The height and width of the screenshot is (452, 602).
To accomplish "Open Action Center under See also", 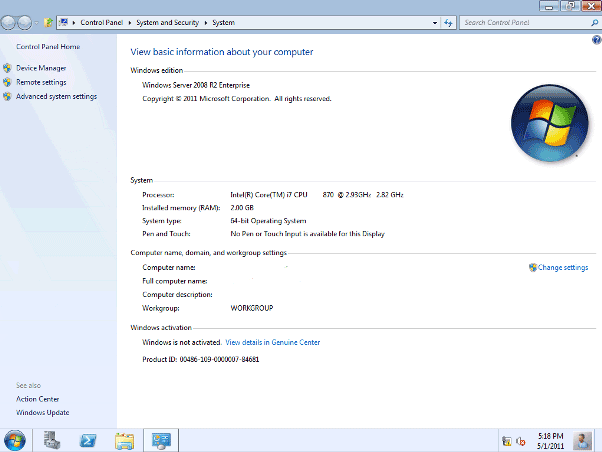I will point(38,399).
